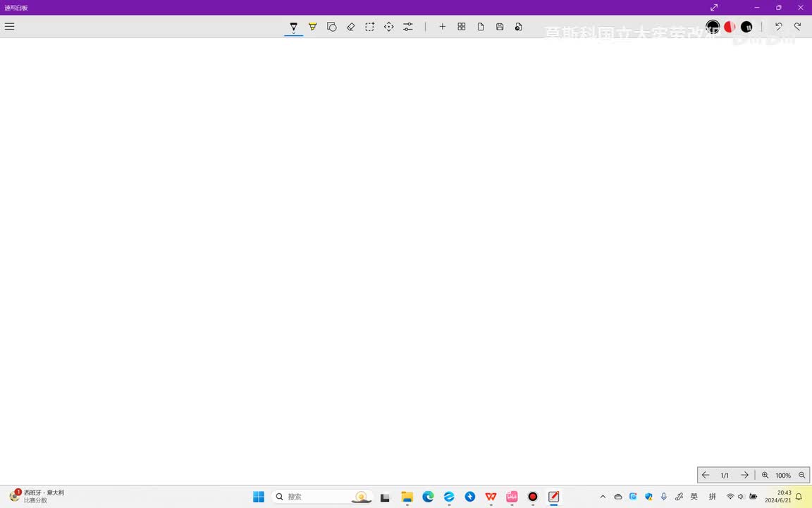Screen dimensions: 812x508
Task: Save the whiteboard with floppy icon
Action: click(x=500, y=26)
